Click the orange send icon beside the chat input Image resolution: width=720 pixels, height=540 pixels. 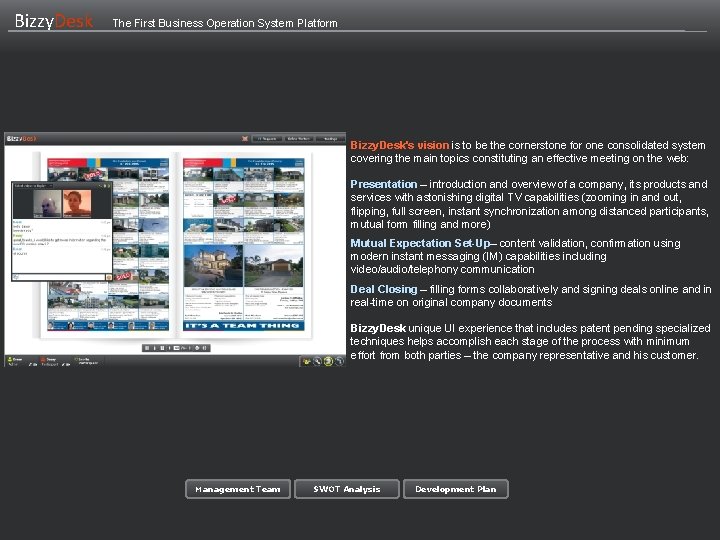pos(109,277)
